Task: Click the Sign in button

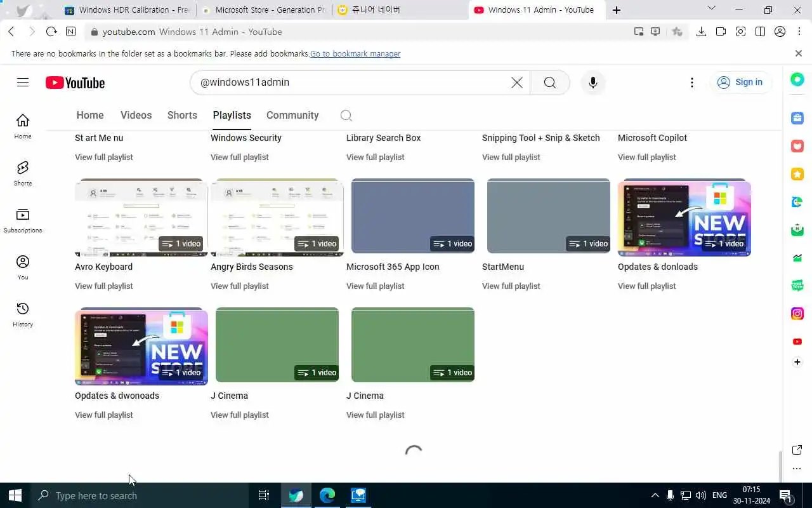Action: pyautogui.click(x=740, y=82)
